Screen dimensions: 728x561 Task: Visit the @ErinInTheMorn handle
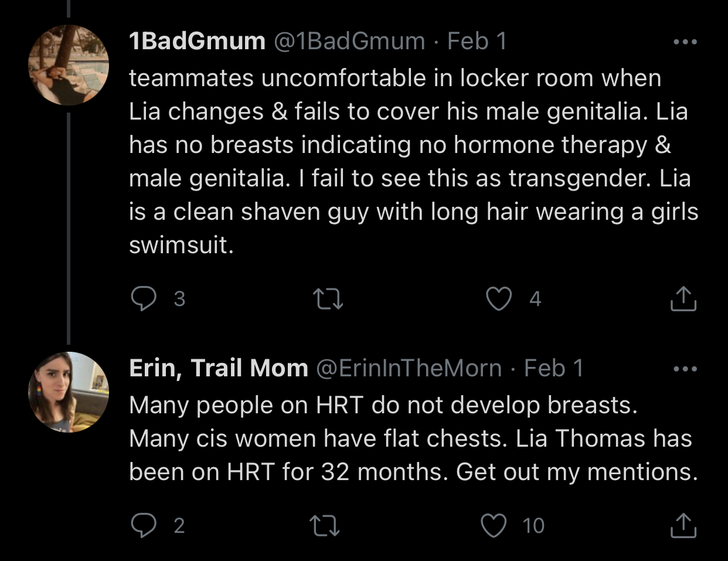click(x=409, y=369)
